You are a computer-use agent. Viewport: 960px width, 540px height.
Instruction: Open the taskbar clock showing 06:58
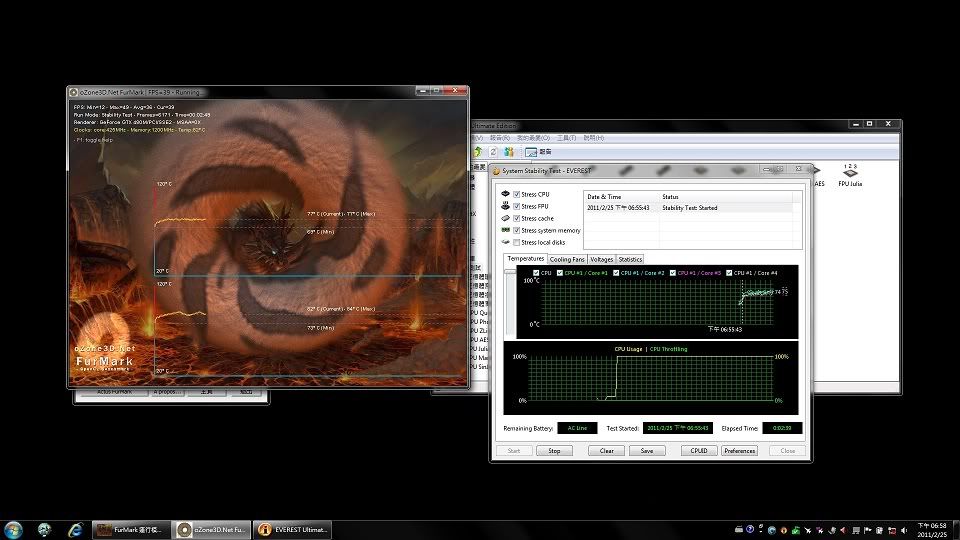point(932,530)
